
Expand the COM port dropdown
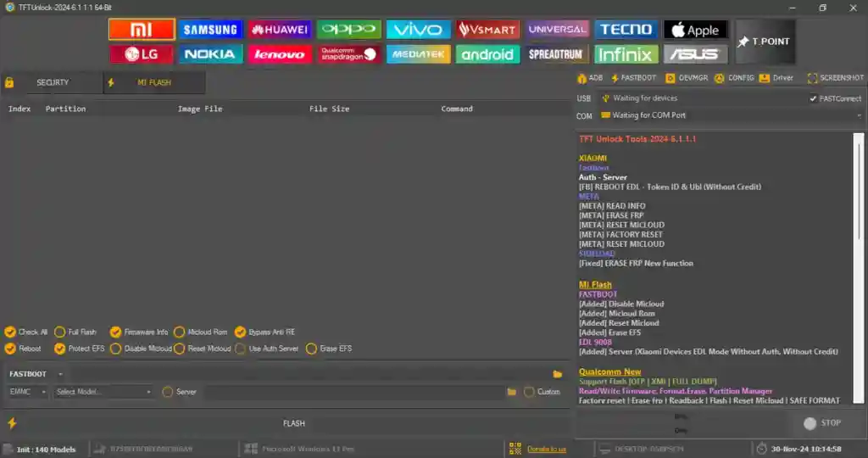pos(859,115)
